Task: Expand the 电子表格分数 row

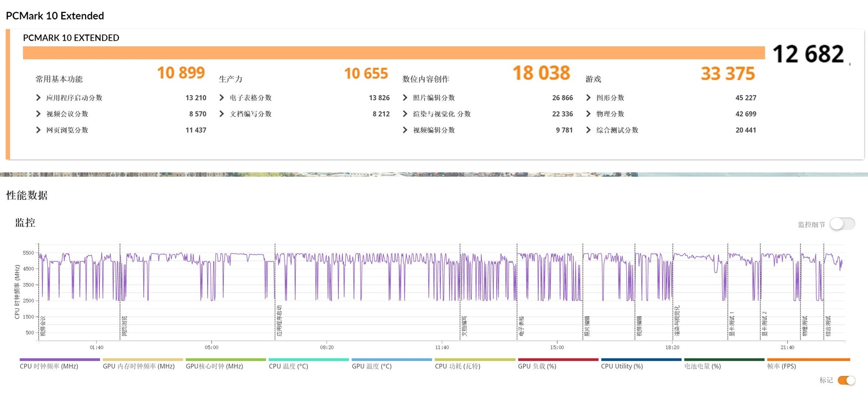Action: (x=222, y=98)
